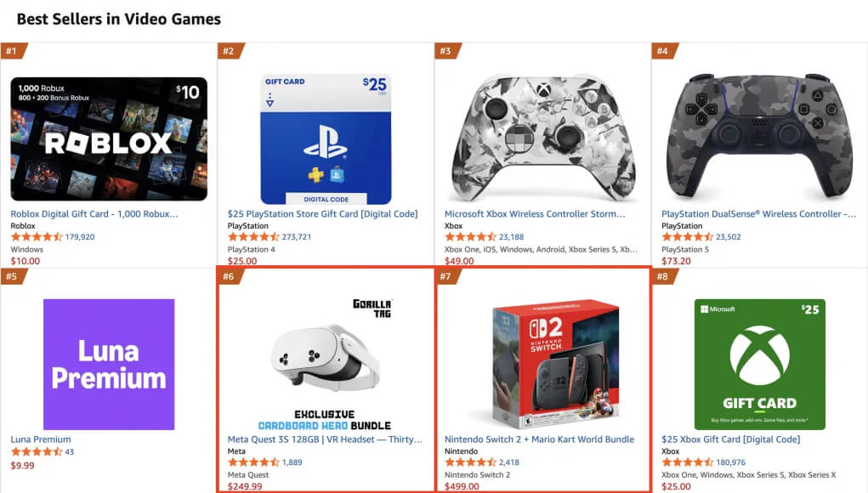868x493 pixels.
Task: Open the Meta Quest 3S headset image
Action: (x=326, y=357)
